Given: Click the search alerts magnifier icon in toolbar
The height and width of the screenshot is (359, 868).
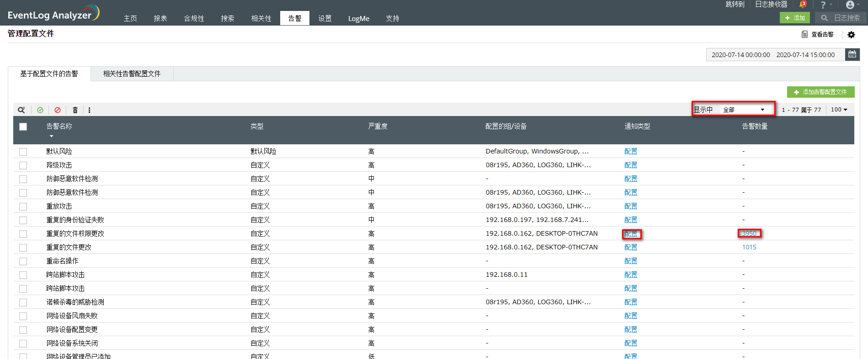Looking at the screenshot, I should 21,110.
